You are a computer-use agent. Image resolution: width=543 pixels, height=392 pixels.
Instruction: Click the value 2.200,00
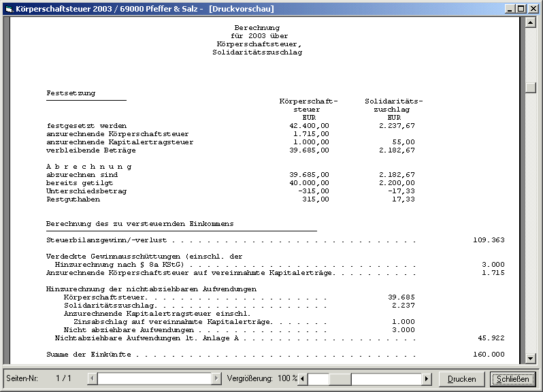pos(397,183)
